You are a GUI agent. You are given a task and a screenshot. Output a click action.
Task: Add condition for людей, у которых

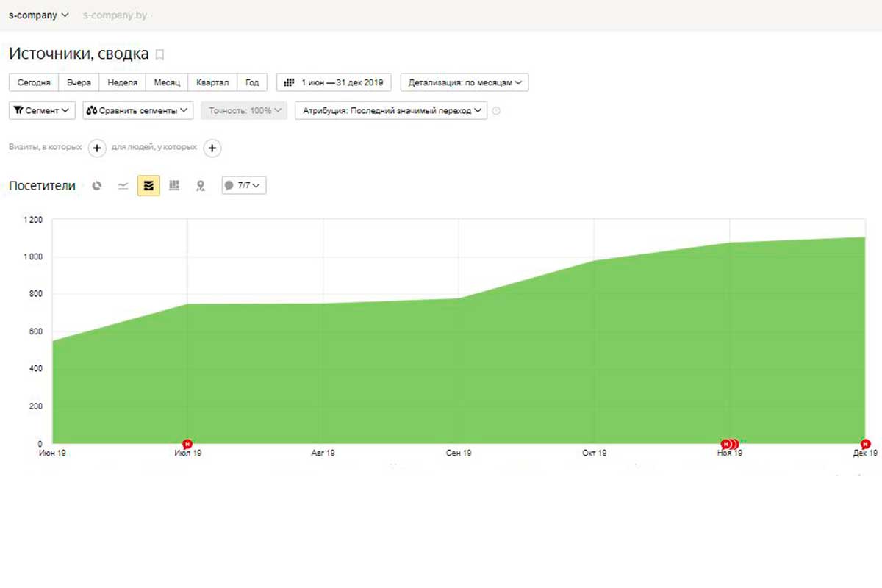pyautogui.click(x=212, y=148)
